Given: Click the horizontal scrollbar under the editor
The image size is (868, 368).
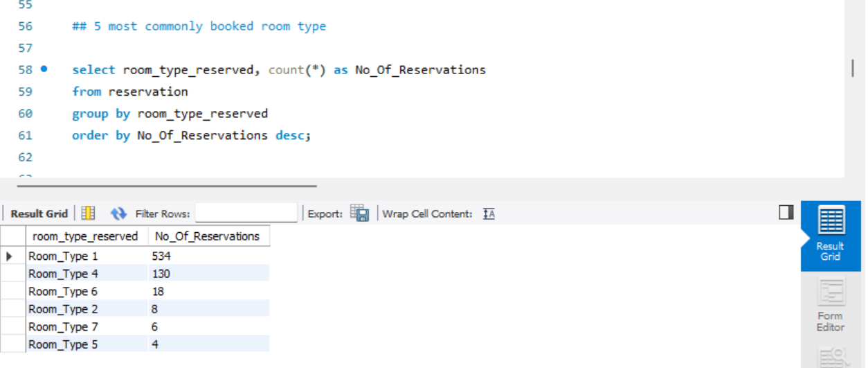Looking at the screenshot, I should click(x=166, y=186).
